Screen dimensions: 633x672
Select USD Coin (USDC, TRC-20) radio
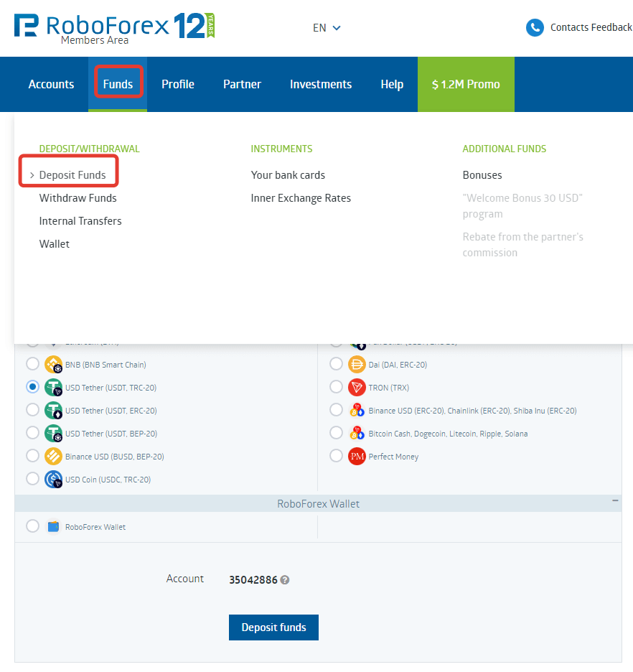(32, 478)
